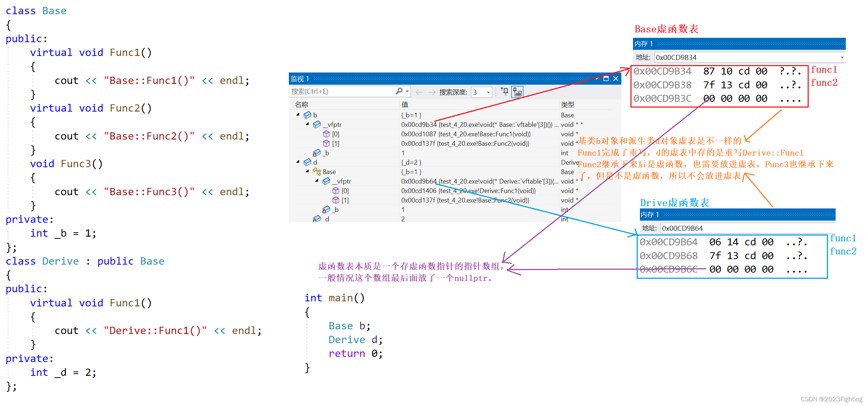Viewport: 868px width, 406px height.
Task: Click the back arrow in watch toolbar
Action: [419, 92]
